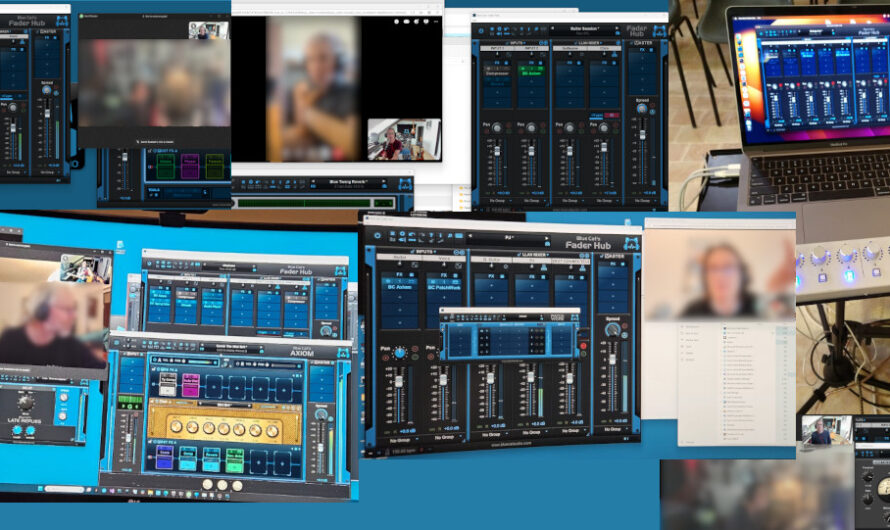The image size is (890, 530).
Task: Click the Axiom output fader on the right
Action: [320, 447]
